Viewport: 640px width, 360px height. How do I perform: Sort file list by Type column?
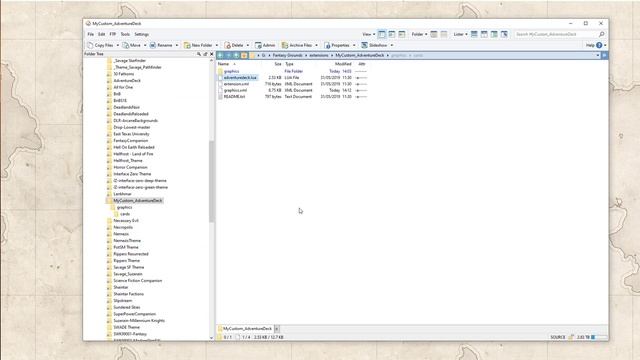(x=289, y=64)
